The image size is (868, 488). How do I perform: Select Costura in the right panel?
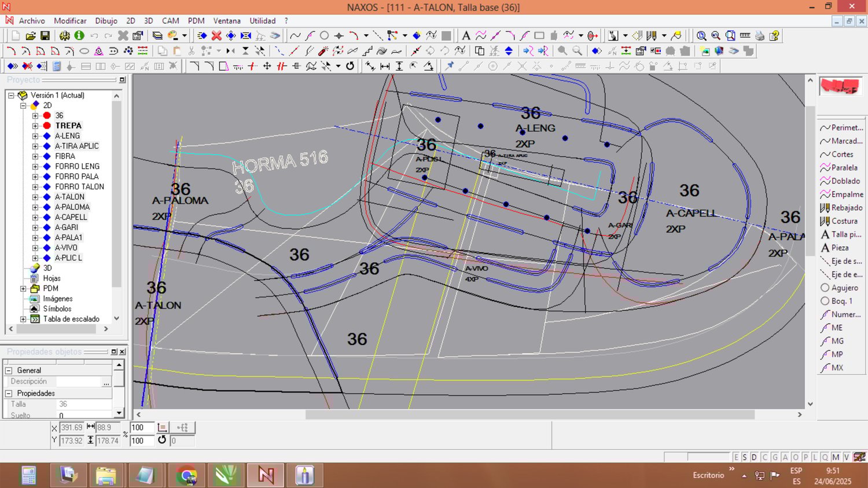(x=841, y=221)
